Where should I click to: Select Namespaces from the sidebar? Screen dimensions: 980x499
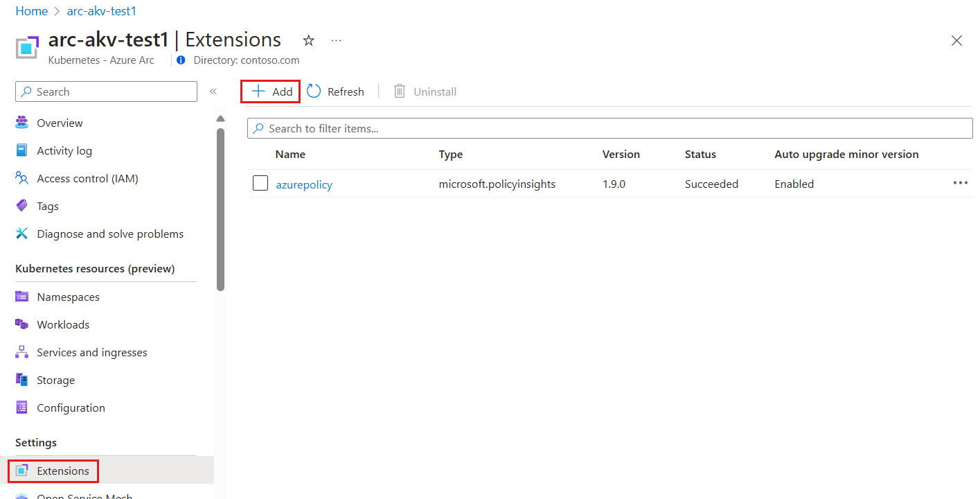pos(68,297)
